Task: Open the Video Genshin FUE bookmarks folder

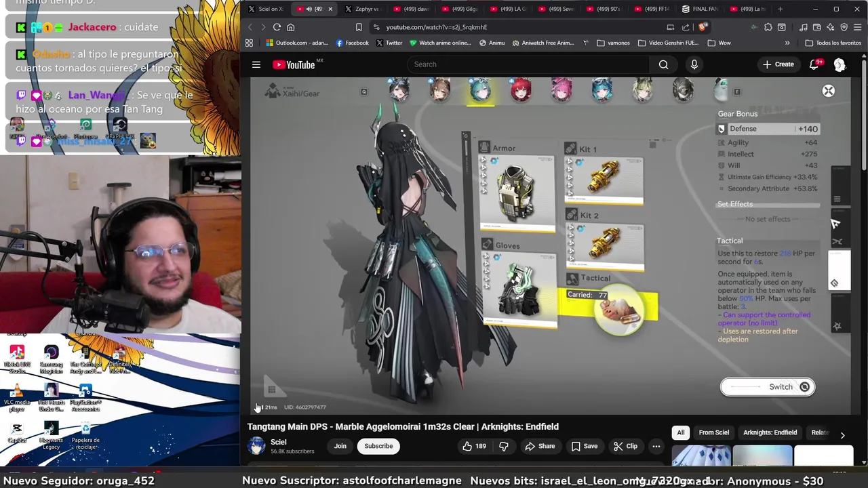Action: pyautogui.click(x=668, y=43)
